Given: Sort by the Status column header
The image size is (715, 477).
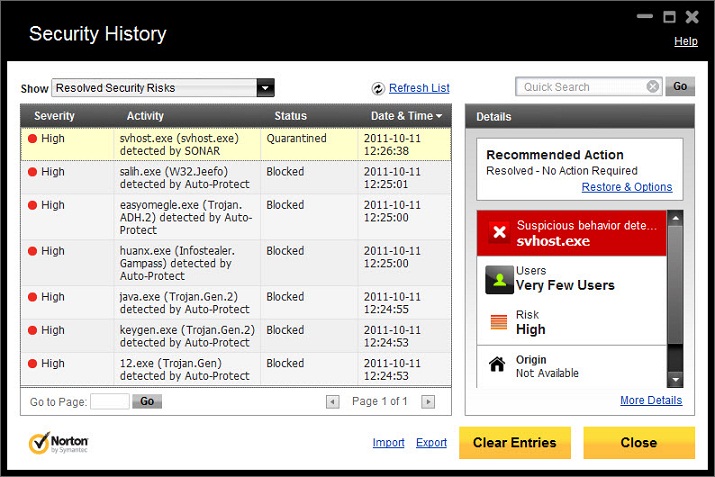Looking at the screenshot, I should [x=290, y=116].
